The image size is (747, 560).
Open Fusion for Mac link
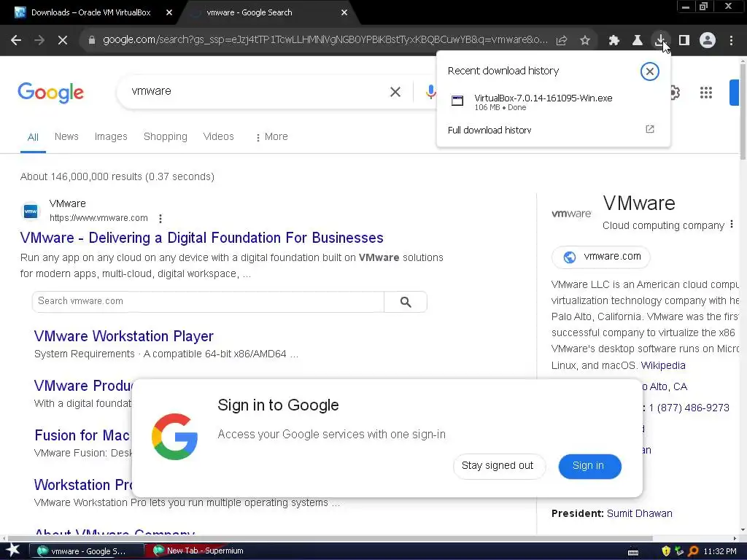coord(82,435)
